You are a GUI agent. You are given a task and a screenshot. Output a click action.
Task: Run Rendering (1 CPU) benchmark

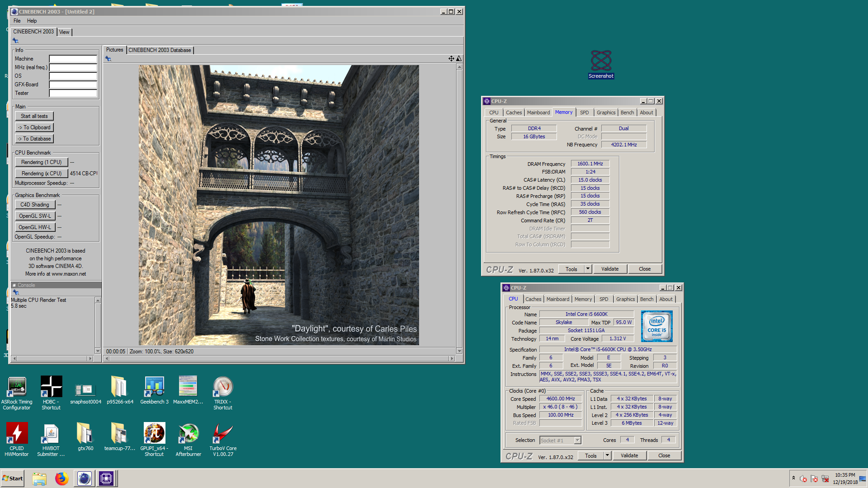point(42,162)
